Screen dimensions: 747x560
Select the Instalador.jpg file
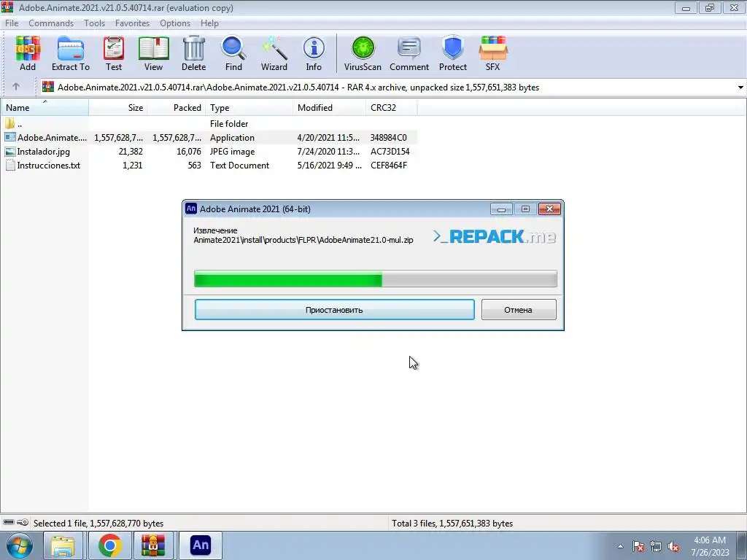click(209, 151)
